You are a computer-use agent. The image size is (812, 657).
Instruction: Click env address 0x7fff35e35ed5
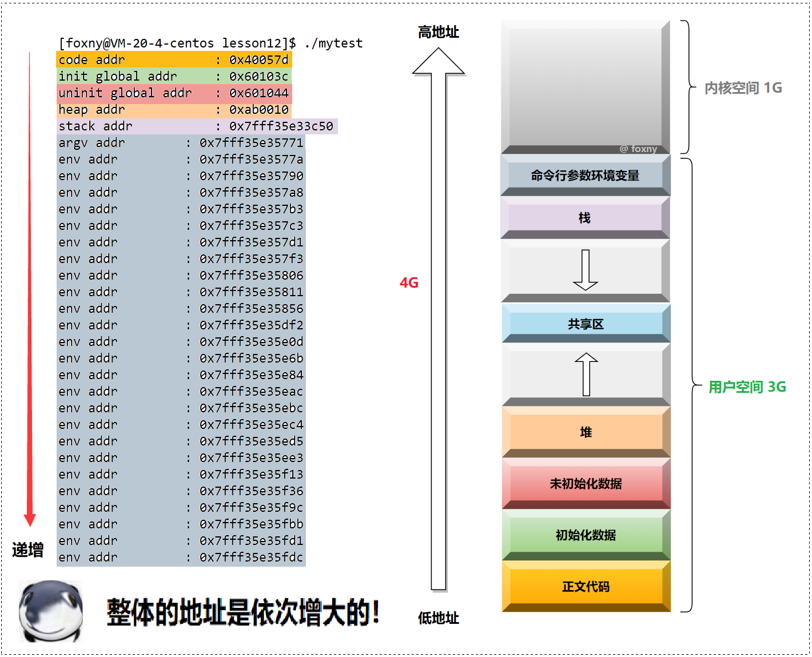coord(252,441)
